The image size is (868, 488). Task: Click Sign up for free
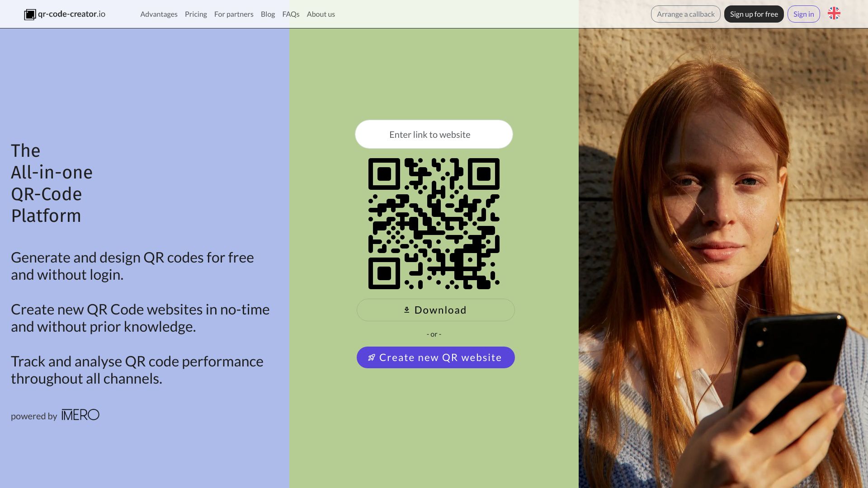754,14
